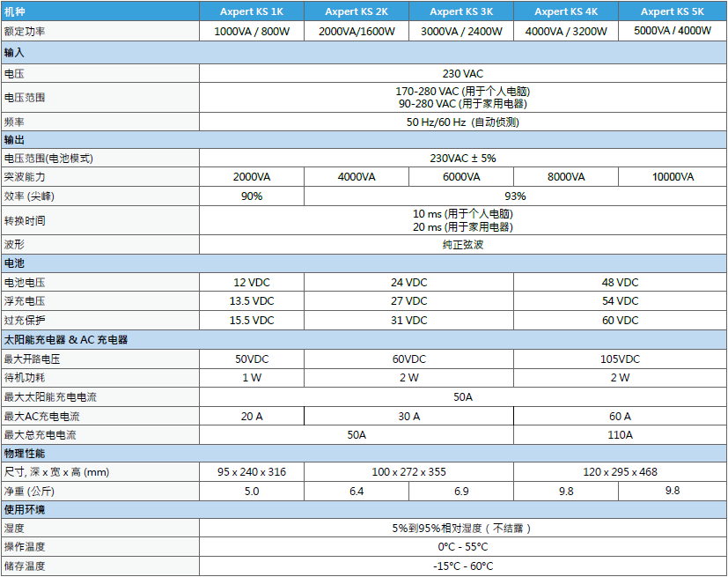Viewport: 728px width, 577px height.
Task: Click the Axpert KS 5K column header
Action: (x=673, y=11)
